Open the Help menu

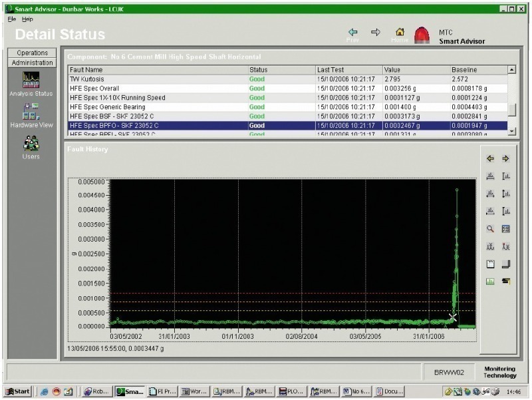pos(27,19)
